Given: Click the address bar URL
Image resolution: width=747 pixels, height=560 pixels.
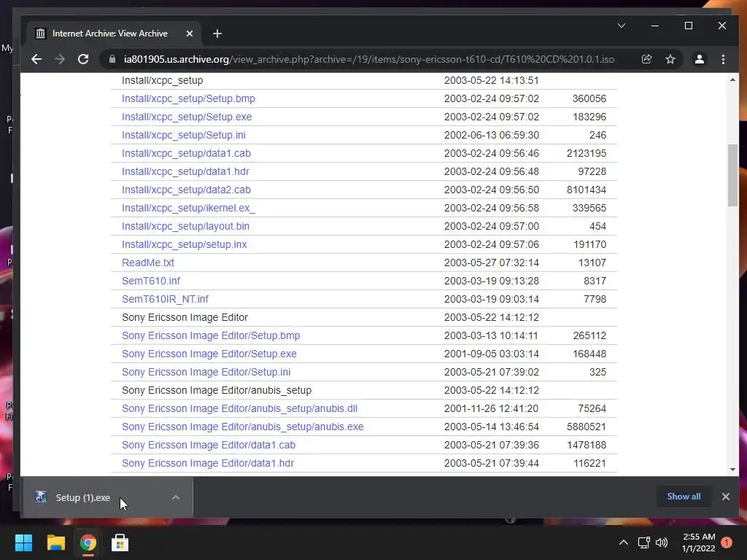Looking at the screenshot, I should (368, 59).
